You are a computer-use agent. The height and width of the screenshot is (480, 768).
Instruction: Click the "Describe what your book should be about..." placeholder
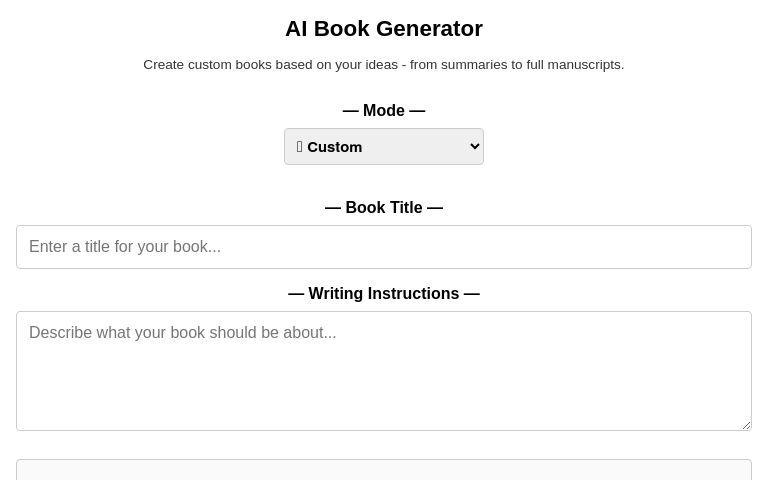pyautogui.click(x=183, y=333)
